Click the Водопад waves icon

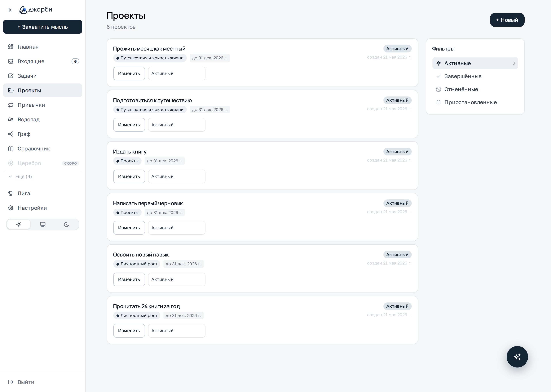tap(11, 119)
